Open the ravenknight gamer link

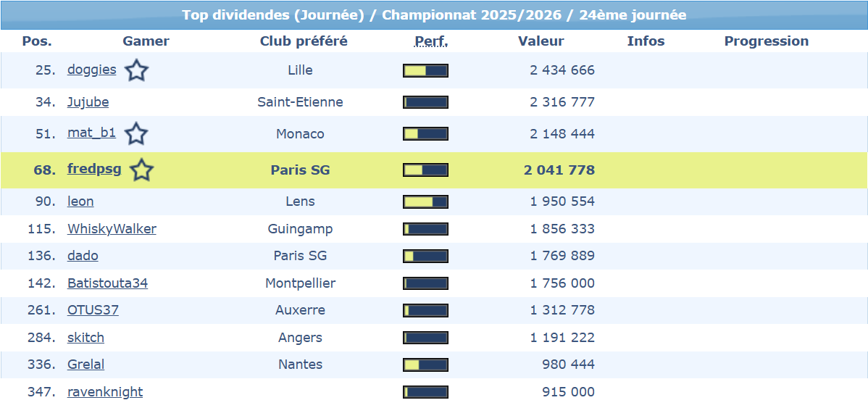[x=105, y=392]
